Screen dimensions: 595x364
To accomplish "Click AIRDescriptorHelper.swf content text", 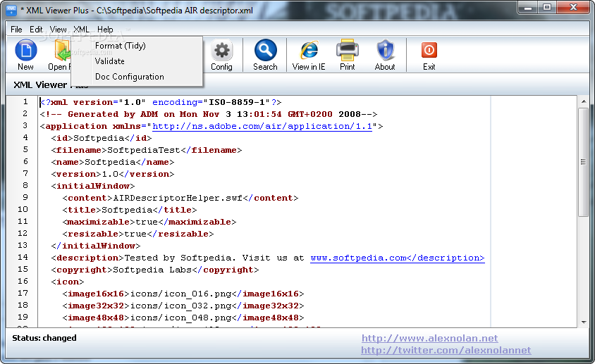I will [x=178, y=198].
